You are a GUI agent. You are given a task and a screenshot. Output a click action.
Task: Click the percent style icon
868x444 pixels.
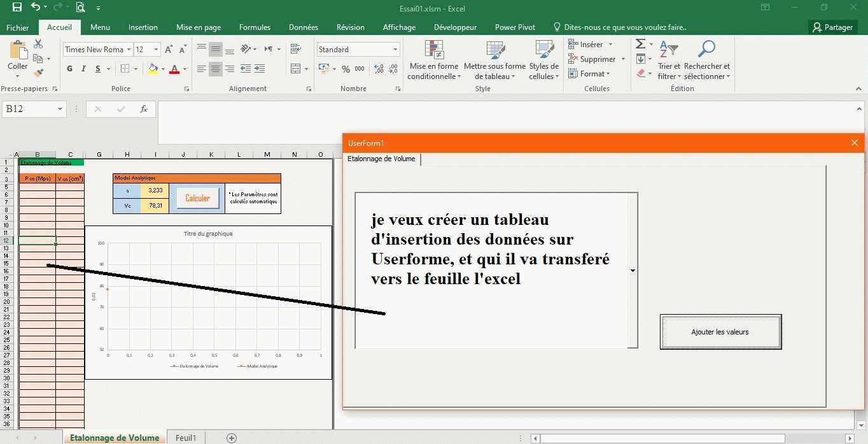[x=346, y=69]
